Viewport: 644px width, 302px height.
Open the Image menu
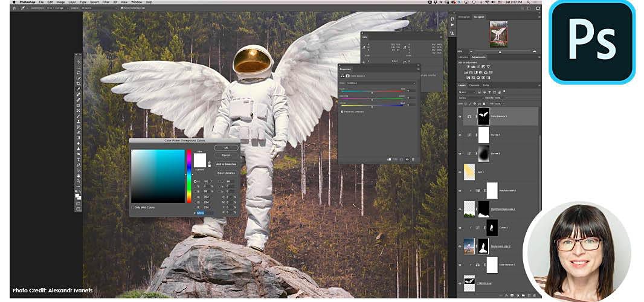pyautogui.click(x=61, y=2)
